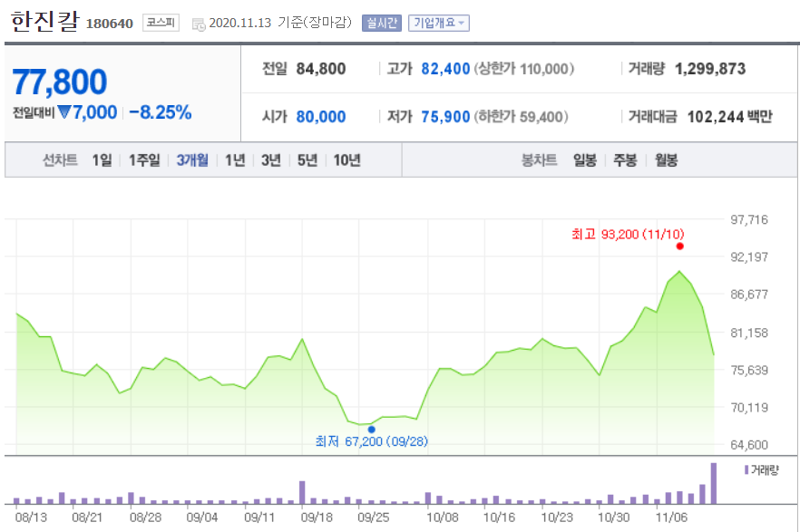This screenshot has height=532, width=800.
Task: Click the 실시간 real-time button
Action: coord(382,23)
